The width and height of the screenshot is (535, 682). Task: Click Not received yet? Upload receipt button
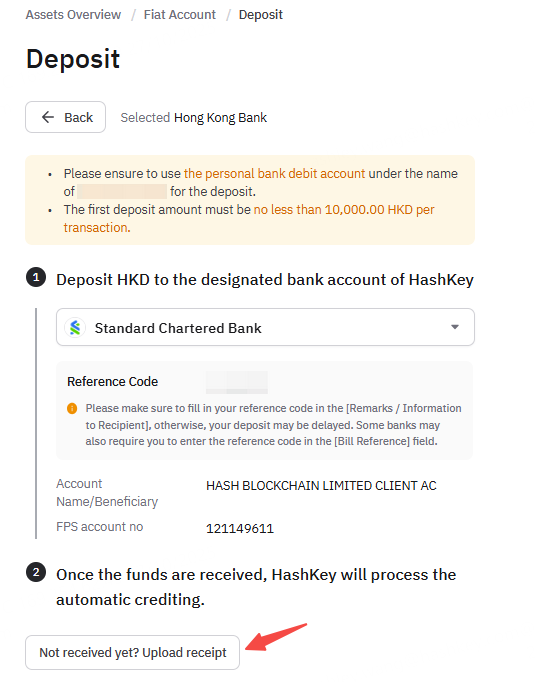pyautogui.click(x=132, y=652)
